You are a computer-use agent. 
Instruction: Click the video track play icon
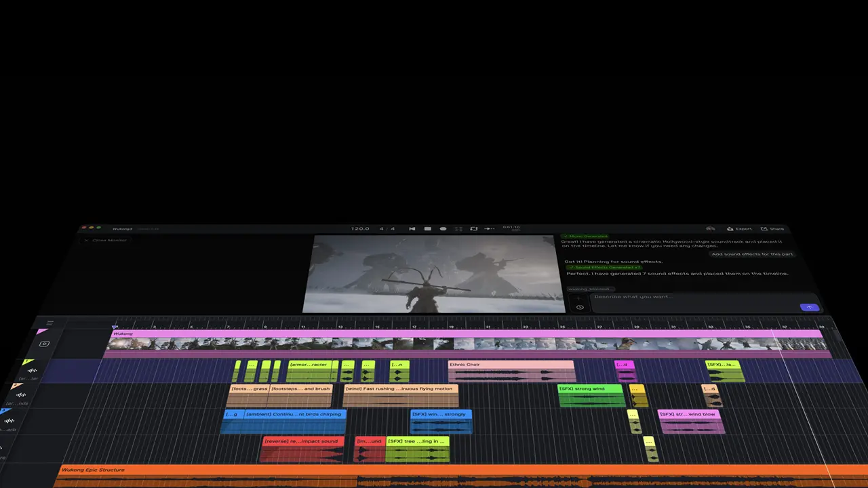[44, 344]
